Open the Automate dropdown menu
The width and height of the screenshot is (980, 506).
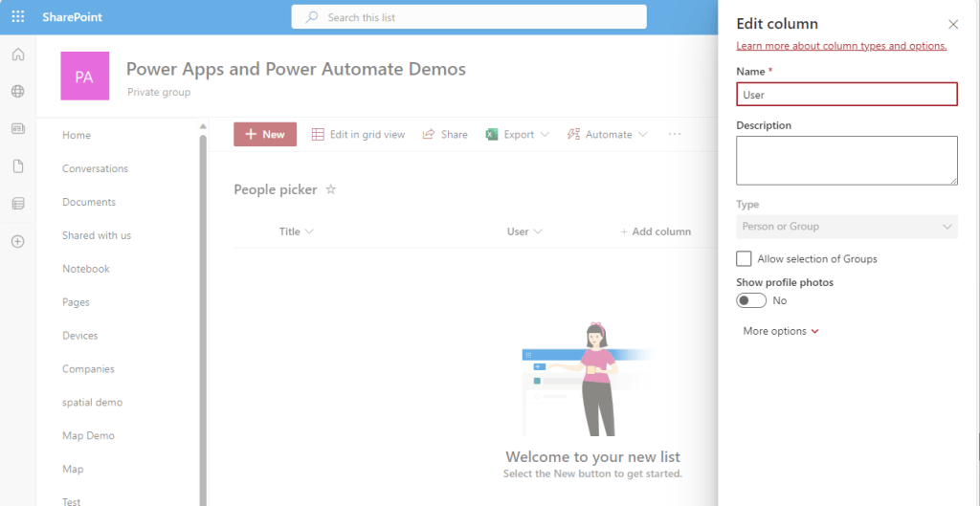pos(607,135)
